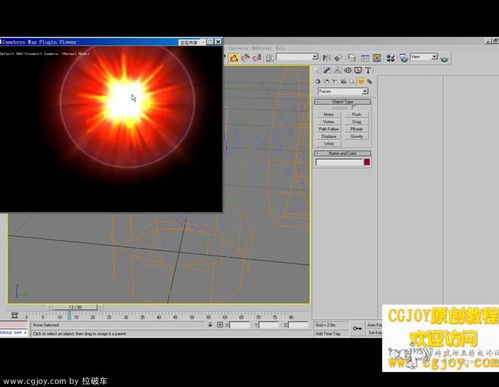Image resolution: width=499 pixels, height=387 pixels.
Task: Toggle the selection lock padlock
Action: pyautogui.click(x=210, y=324)
